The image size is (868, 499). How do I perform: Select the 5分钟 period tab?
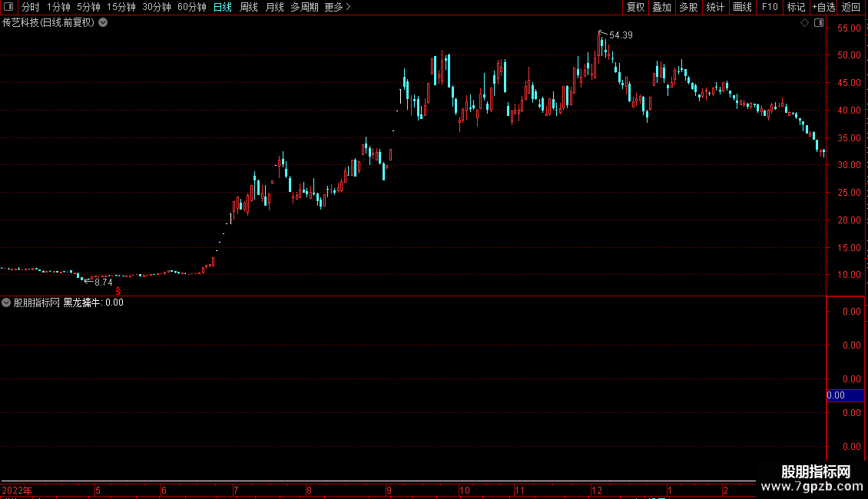click(x=88, y=7)
